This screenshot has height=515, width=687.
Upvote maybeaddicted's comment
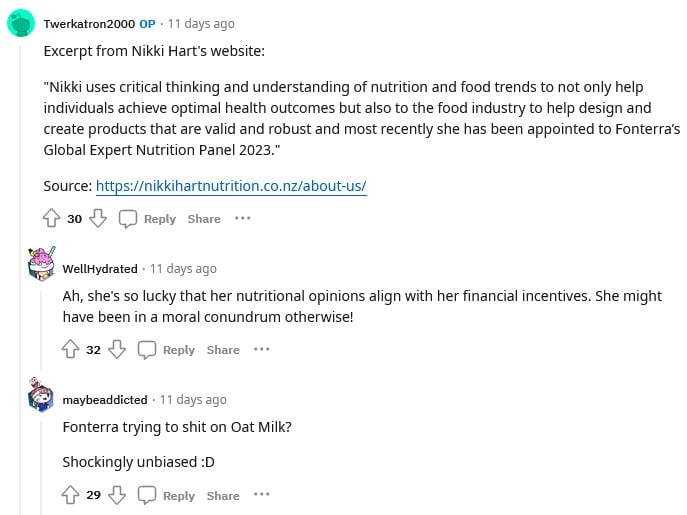coord(70,495)
